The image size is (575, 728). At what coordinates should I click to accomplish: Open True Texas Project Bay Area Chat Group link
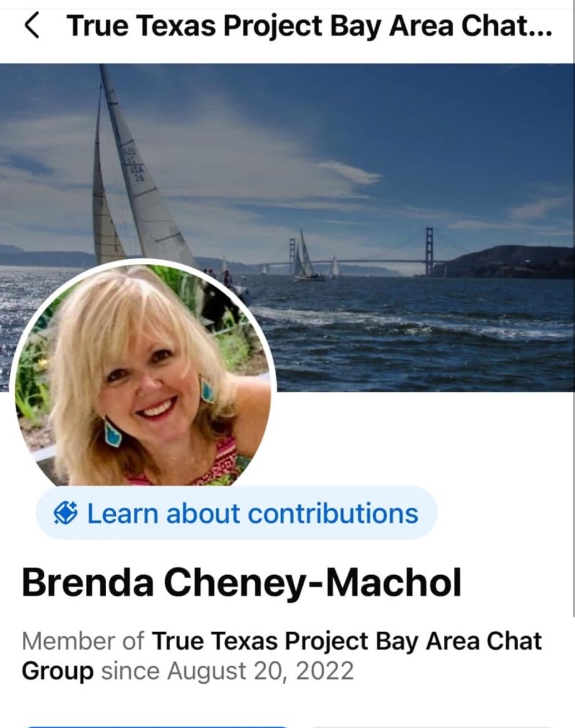282,655
